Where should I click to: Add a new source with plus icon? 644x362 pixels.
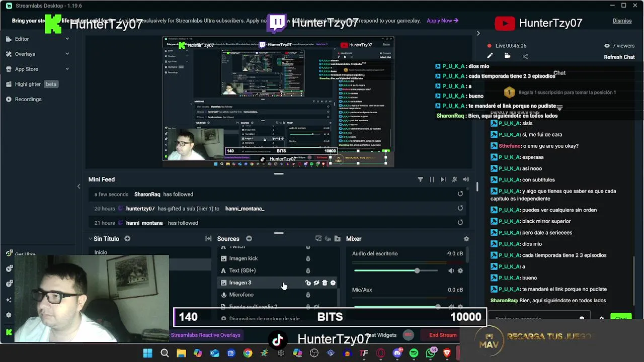(x=249, y=239)
